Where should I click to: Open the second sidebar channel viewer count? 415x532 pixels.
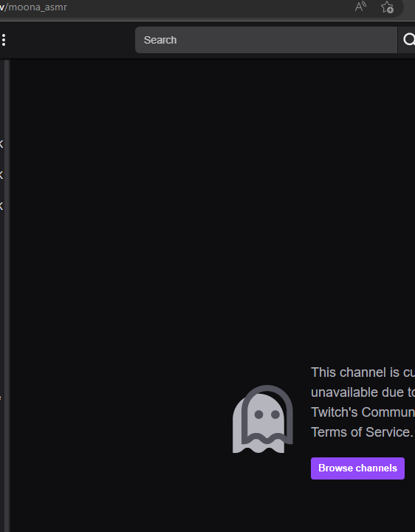click(1, 175)
